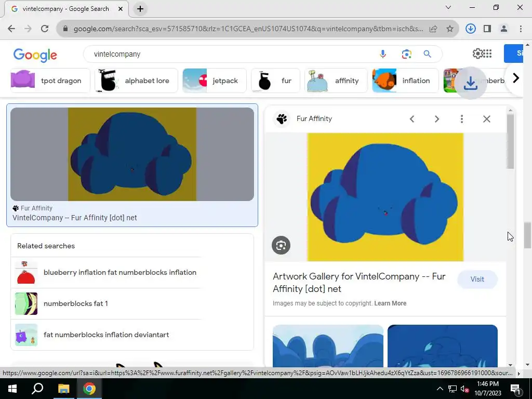
Task: Click the vintelcompany search input field
Action: (x=231, y=54)
